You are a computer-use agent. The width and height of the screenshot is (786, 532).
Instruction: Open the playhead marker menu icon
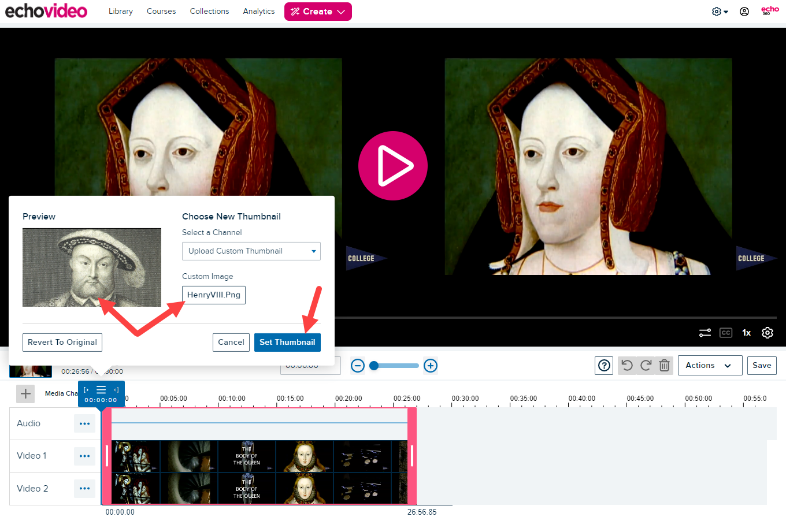[x=101, y=390]
